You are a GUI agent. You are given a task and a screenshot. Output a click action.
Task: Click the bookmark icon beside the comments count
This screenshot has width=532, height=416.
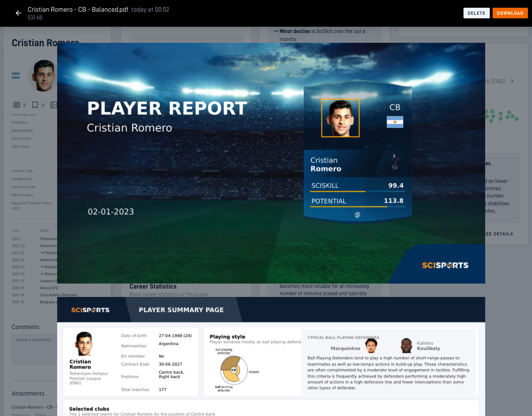coord(35,105)
